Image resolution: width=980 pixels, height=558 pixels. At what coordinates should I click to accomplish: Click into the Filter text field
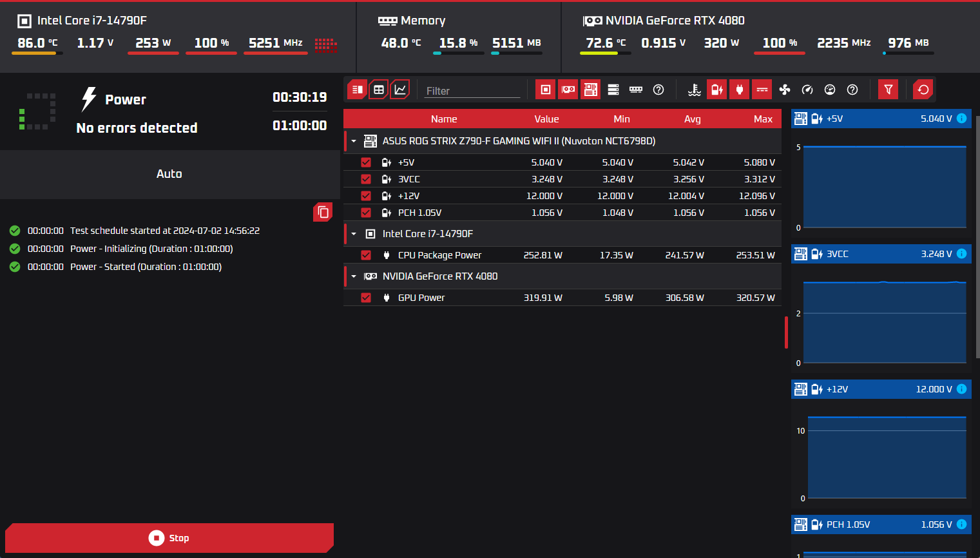[x=472, y=91]
